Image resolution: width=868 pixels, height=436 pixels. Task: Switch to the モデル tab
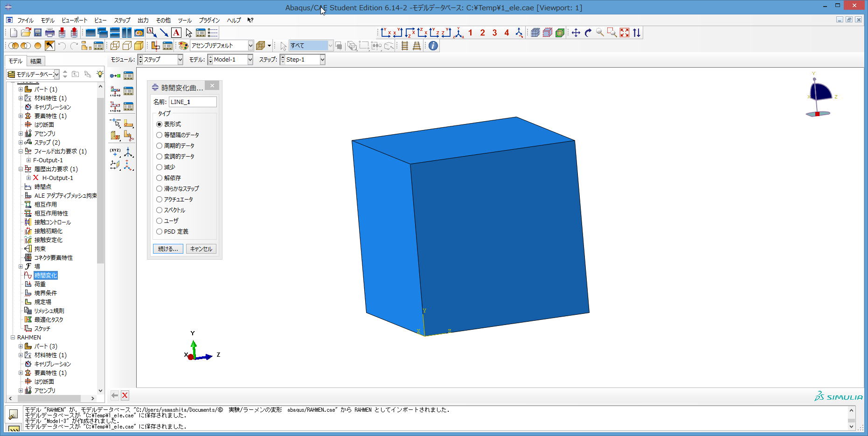point(16,61)
